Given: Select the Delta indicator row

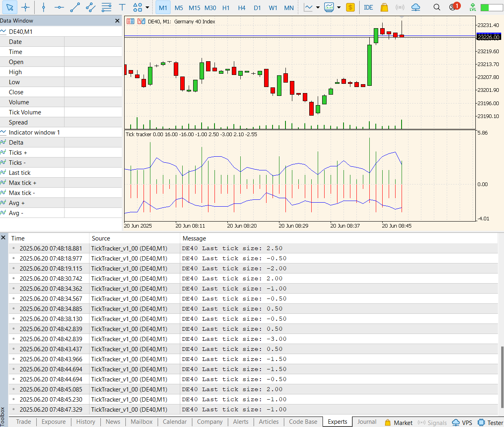Looking at the screenshot, I should (61, 142).
